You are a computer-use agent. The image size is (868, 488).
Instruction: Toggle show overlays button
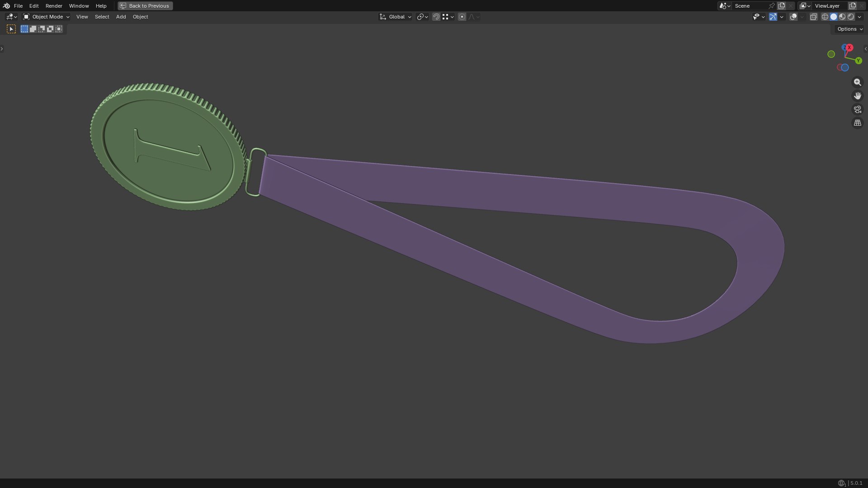click(793, 17)
